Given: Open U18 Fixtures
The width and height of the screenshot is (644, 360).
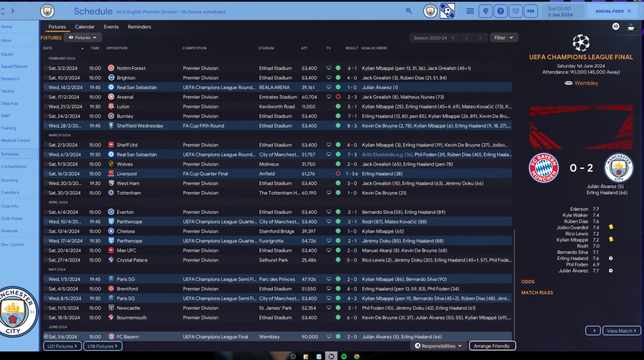Looking at the screenshot, I should [103, 346].
